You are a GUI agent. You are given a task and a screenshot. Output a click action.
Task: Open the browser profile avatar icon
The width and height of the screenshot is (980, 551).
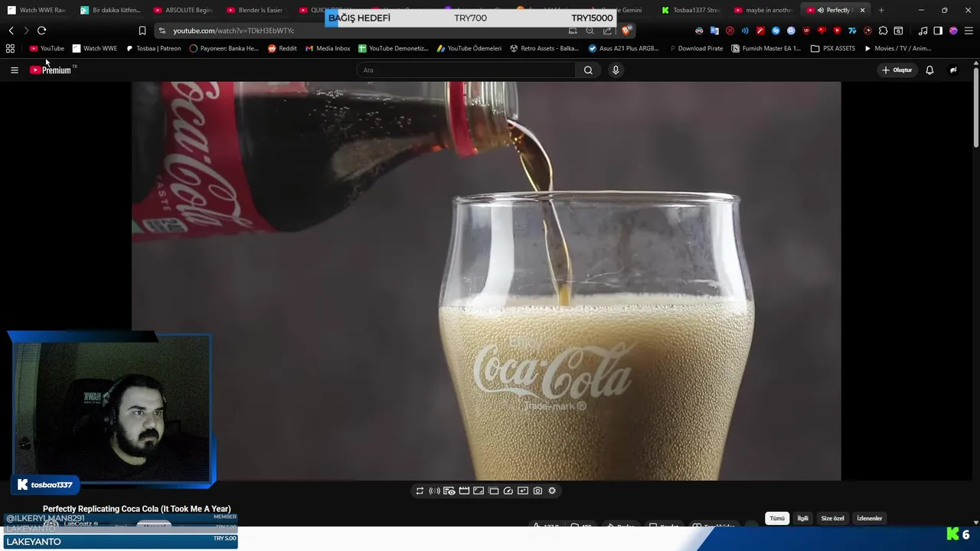[x=953, y=31]
